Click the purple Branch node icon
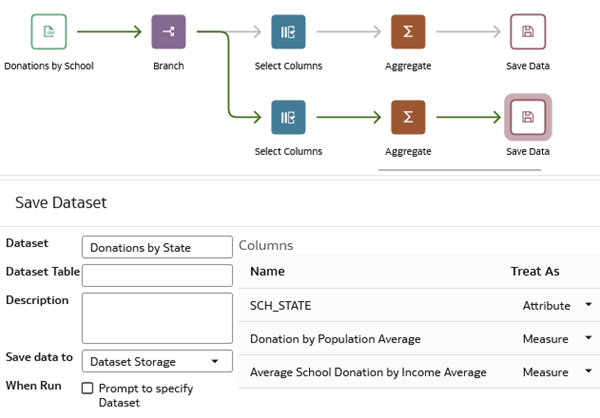This screenshot has width=600, height=418. tap(168, 32)
